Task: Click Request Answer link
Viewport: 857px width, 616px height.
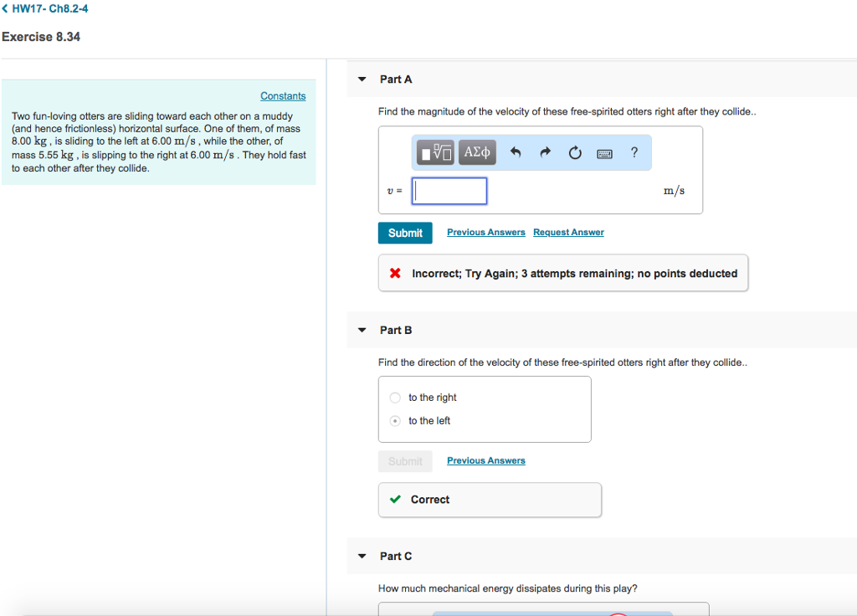Action: (568, 233)
